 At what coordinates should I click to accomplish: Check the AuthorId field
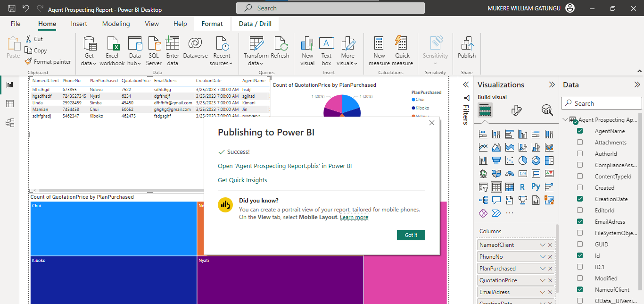click(580, 154)
